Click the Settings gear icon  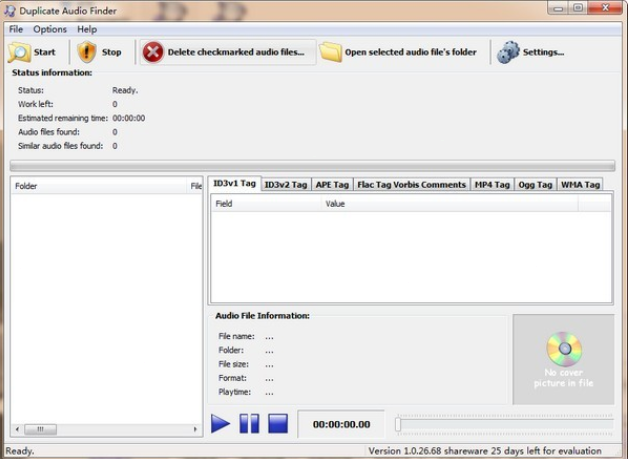[508, 52]
